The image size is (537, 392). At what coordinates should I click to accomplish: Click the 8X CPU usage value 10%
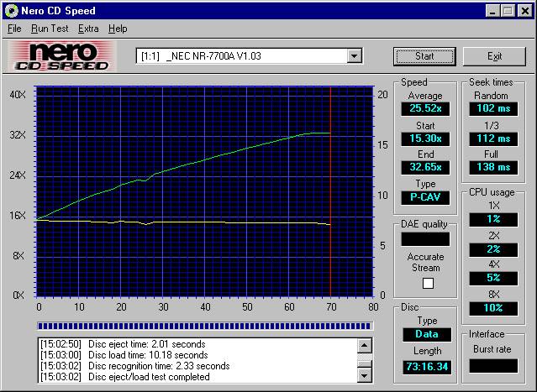point(493,308)
